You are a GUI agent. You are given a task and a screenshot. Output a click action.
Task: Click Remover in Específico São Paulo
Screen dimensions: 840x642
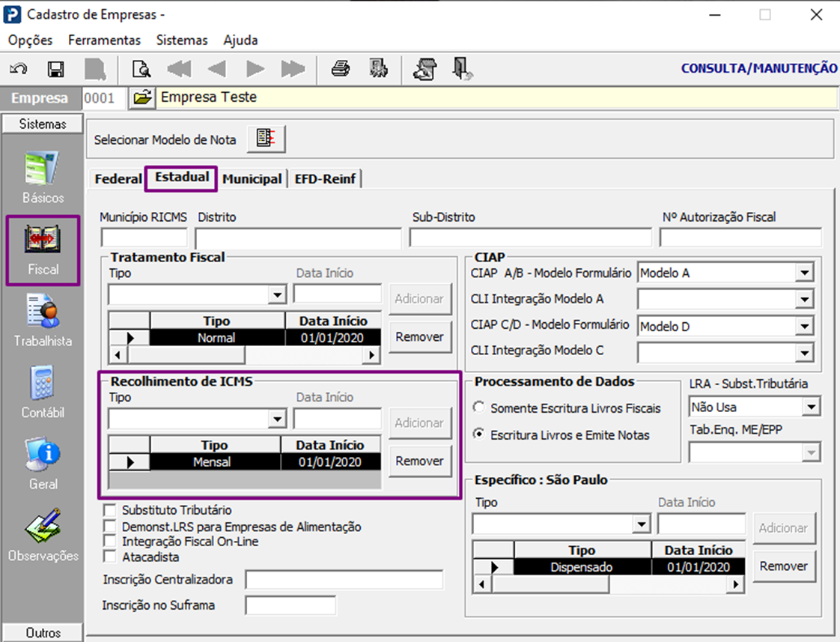(x=783, y=566)
